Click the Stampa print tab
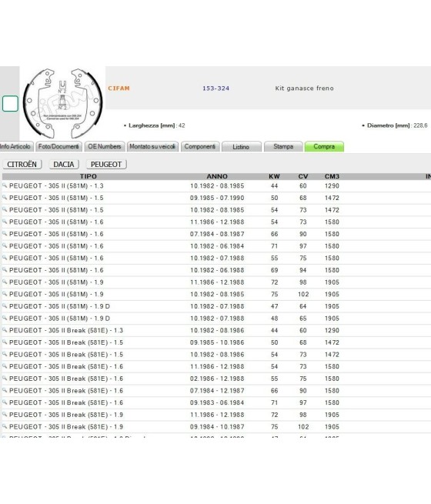This screenshot has height=504, width=431. (x=283, y=146)
